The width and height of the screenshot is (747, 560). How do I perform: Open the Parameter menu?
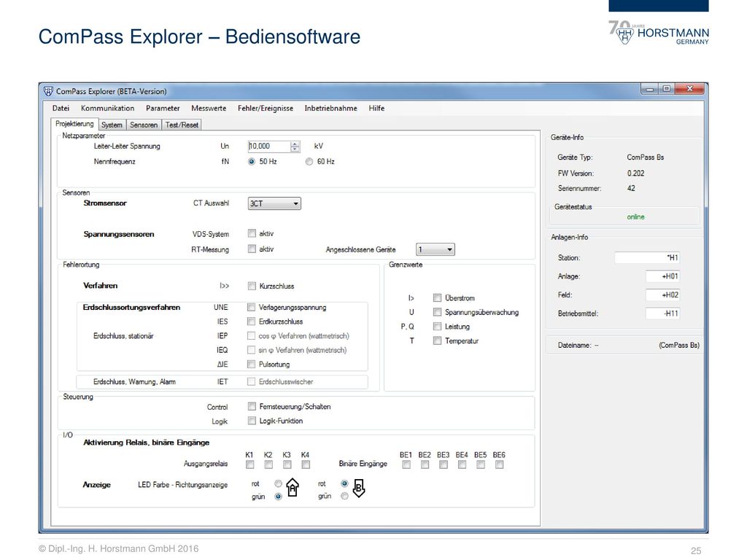(x=163, y=108)
